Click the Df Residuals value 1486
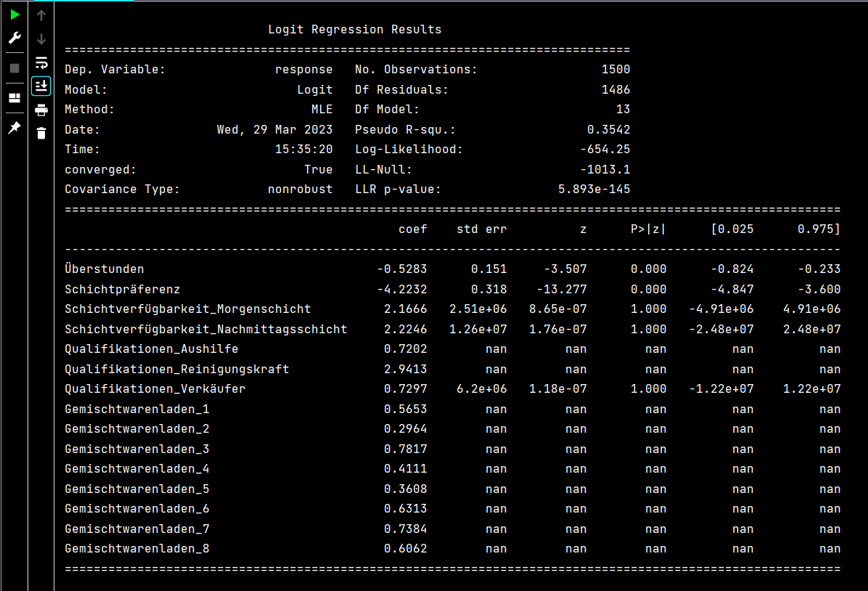This screenshot has height=591, width=868. point(615,89)
